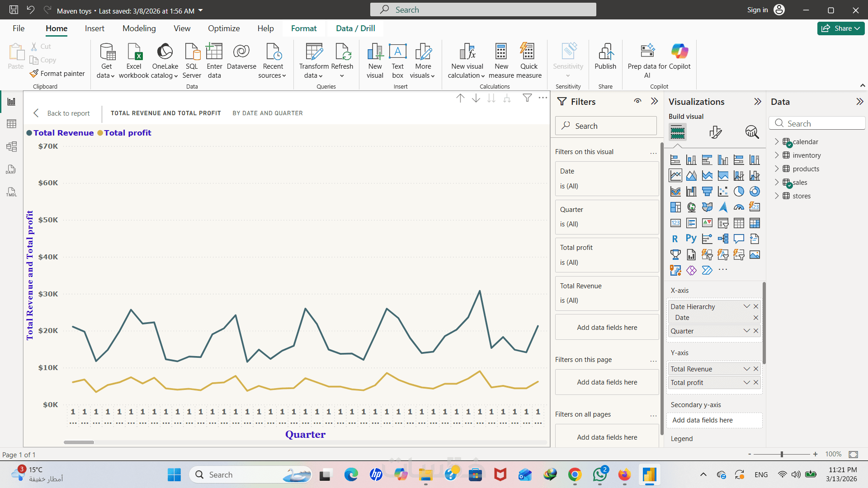The image size is (868, 488).
Task: Click the green Share button
Action: coord(840,28)
